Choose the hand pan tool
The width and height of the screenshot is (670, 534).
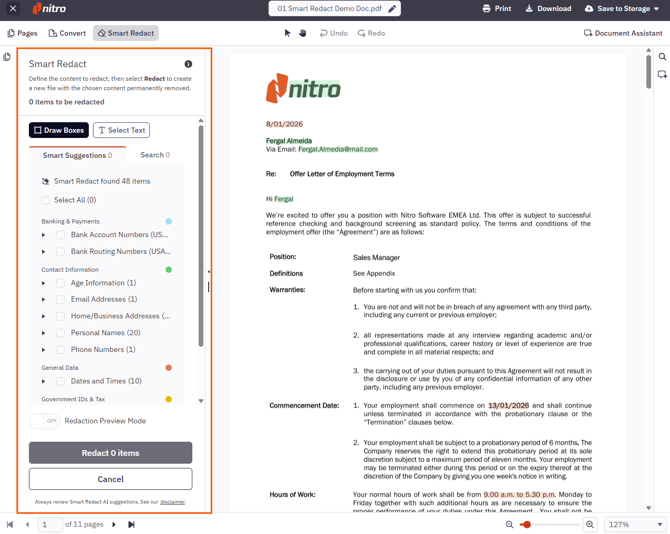303,33
